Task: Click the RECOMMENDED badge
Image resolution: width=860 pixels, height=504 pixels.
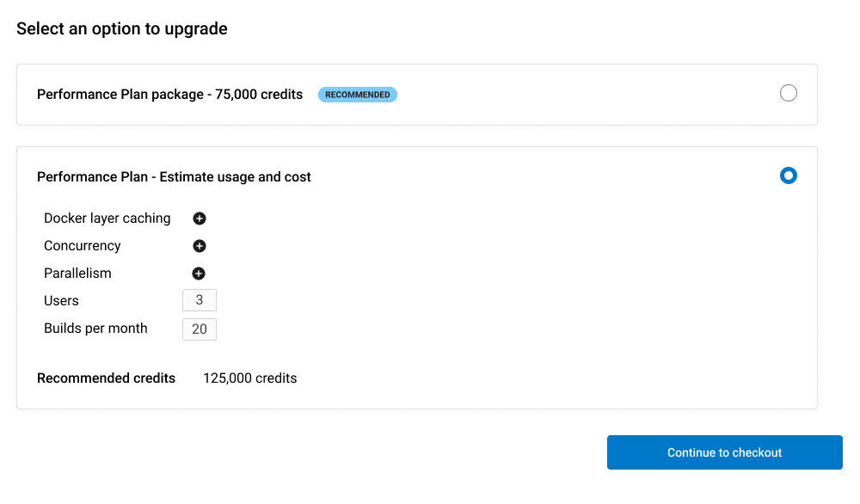Action: pyautogui.click(x=358, y=95)
